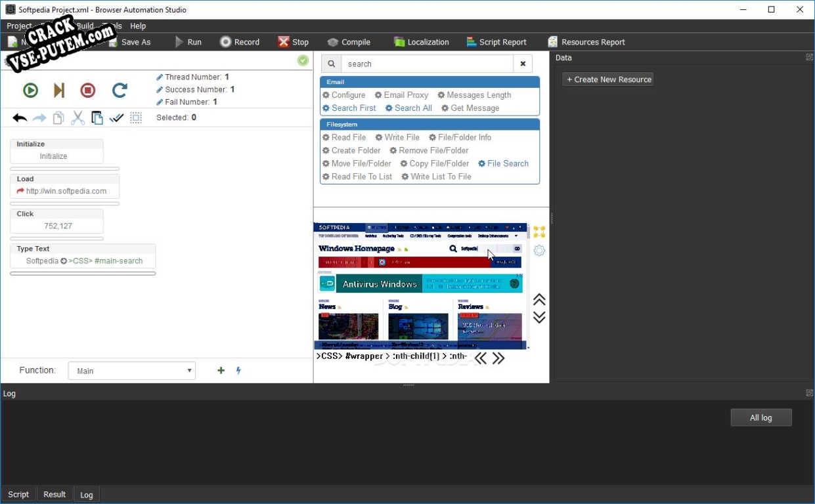This screenshot has height=504, width=815.
Task: Open browser settings gear icon
Action: (x=539, y=251)
